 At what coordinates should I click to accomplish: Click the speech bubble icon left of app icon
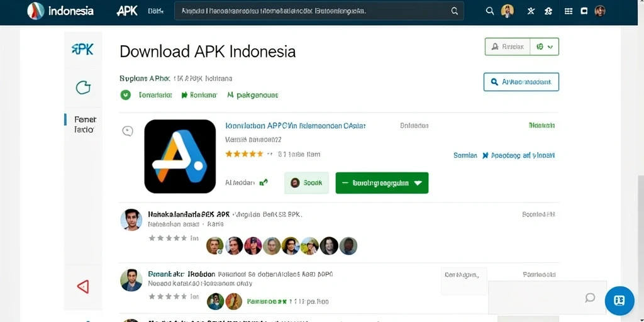pyautogui.click(x=128, y=131)
